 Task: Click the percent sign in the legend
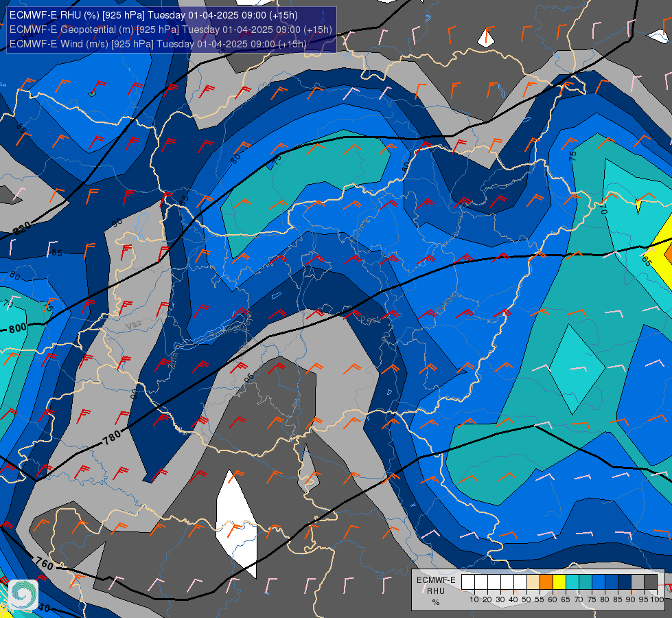click(x=436, y=602)
